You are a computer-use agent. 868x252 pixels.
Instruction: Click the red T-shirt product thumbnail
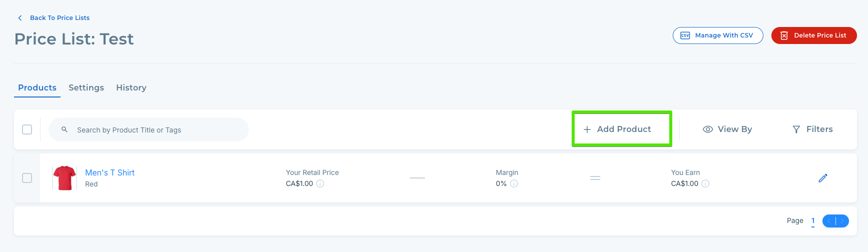coord(65,178)
